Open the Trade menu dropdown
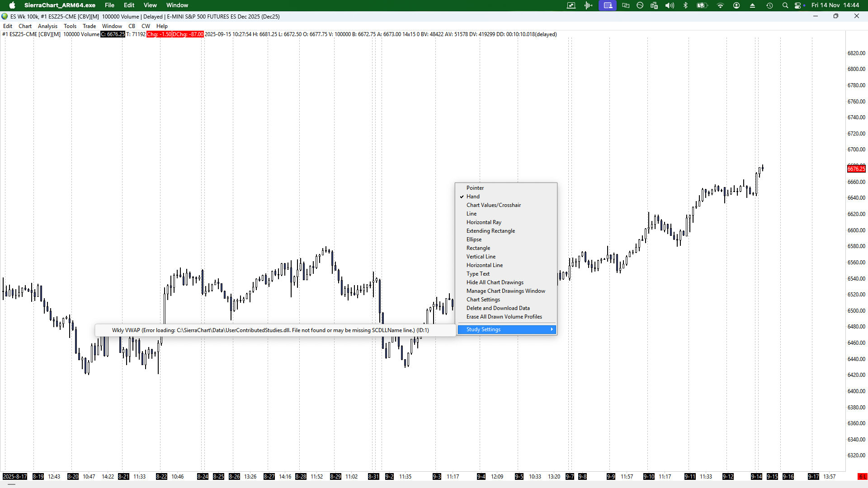Viewport: 868px width, 488px height. [89, 26]
